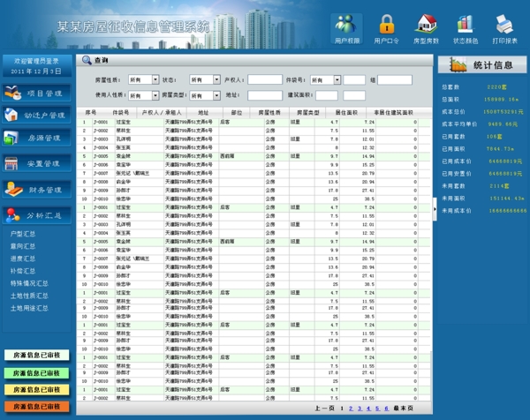Go to page 2 link
Screen dimensions: 530x420
point(351,409)
